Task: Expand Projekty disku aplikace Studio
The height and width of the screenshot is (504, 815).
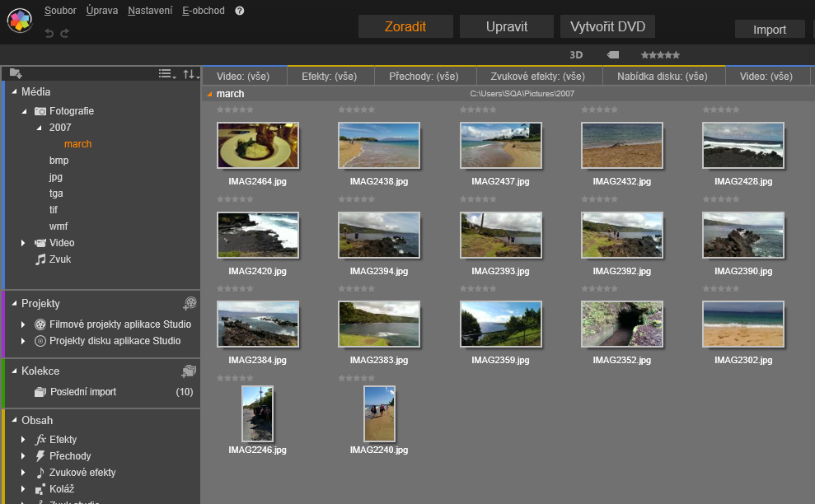Action: tap(23, 341)
